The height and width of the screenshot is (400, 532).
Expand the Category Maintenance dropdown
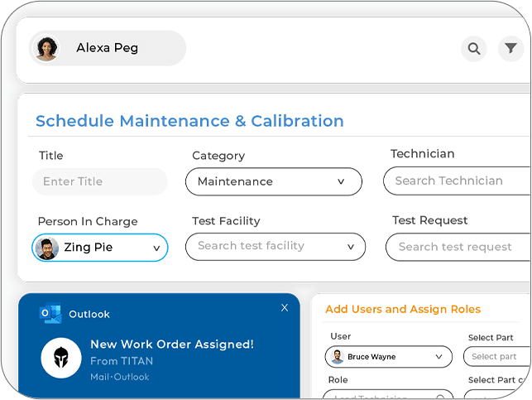341,181
